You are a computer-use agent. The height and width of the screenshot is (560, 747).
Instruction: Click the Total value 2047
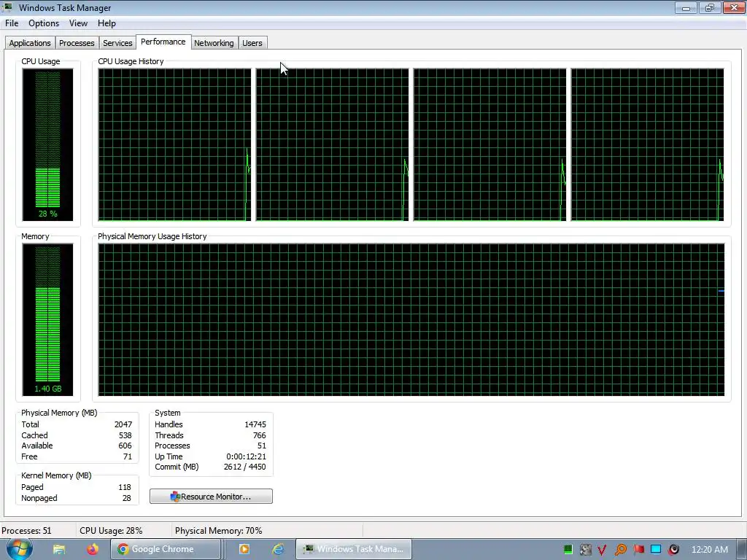coord(123,424)
